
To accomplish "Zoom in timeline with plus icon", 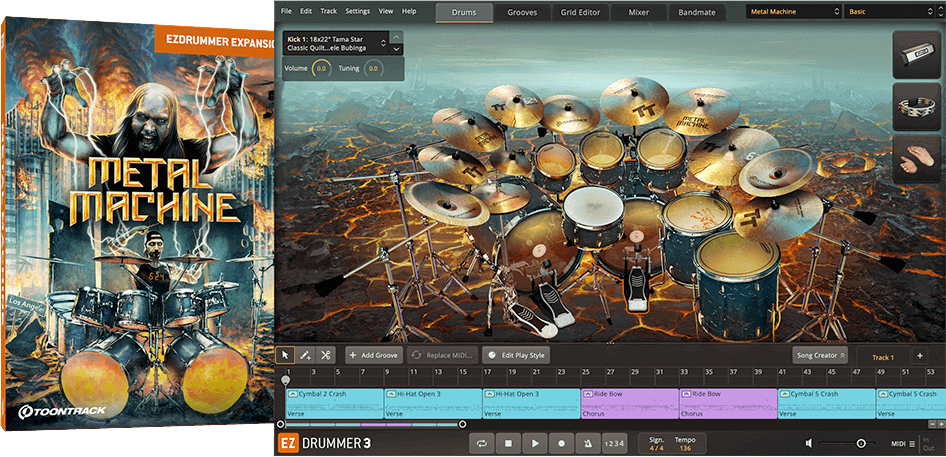I will click(941, 424).
